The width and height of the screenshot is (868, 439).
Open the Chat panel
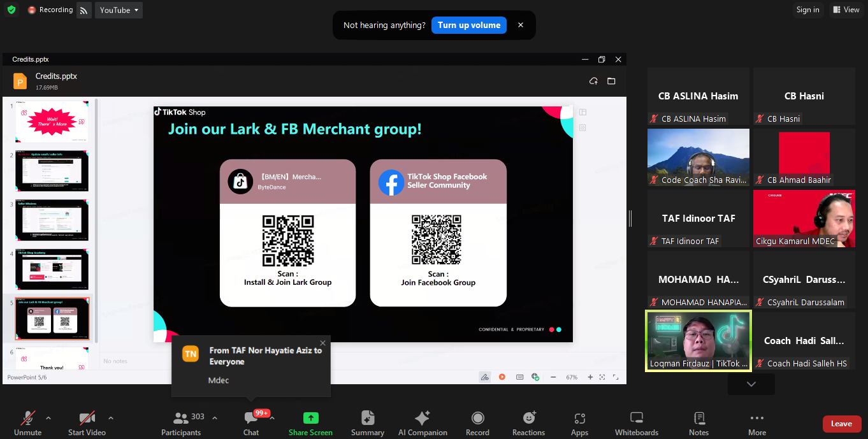tap(251, 423)
